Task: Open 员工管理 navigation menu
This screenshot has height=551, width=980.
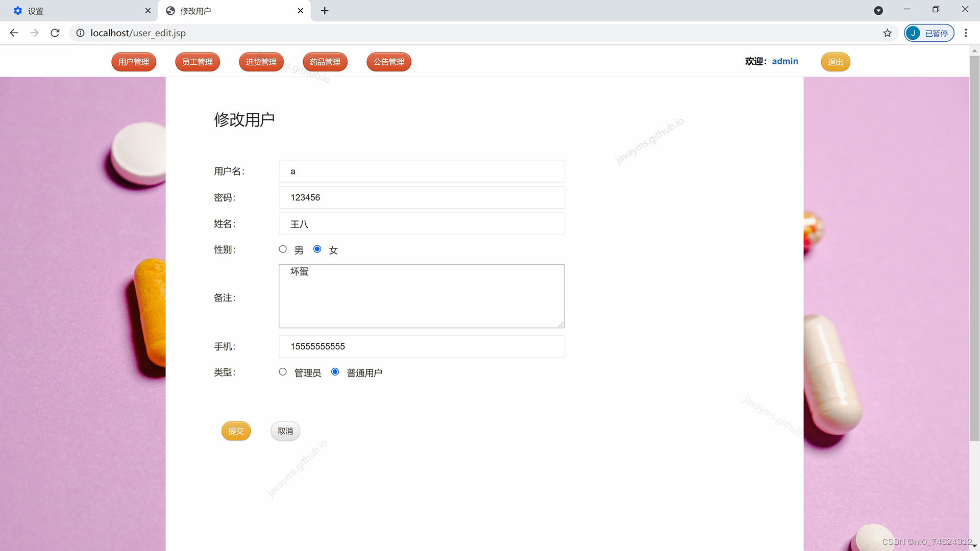Action: point(198,62)
